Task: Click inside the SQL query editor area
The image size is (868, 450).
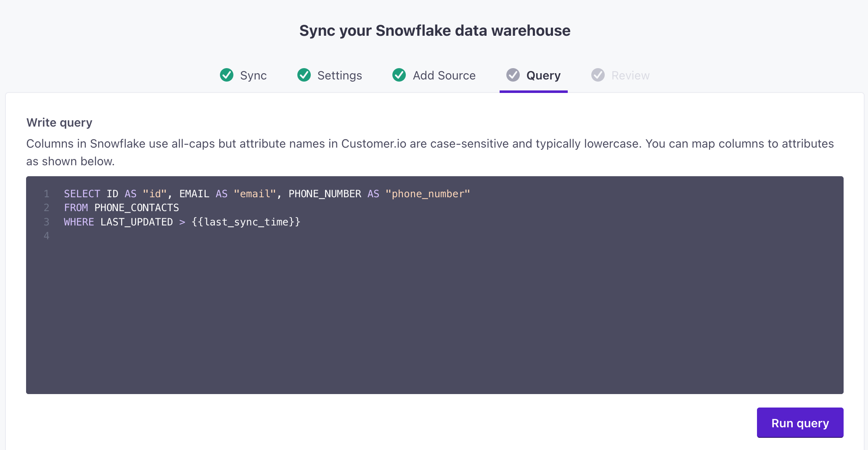Action: (435, 285)
